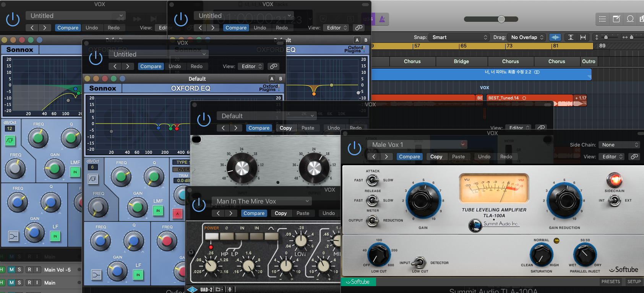Click the GAIN REDUCTION knob

(x=564, y=200)
